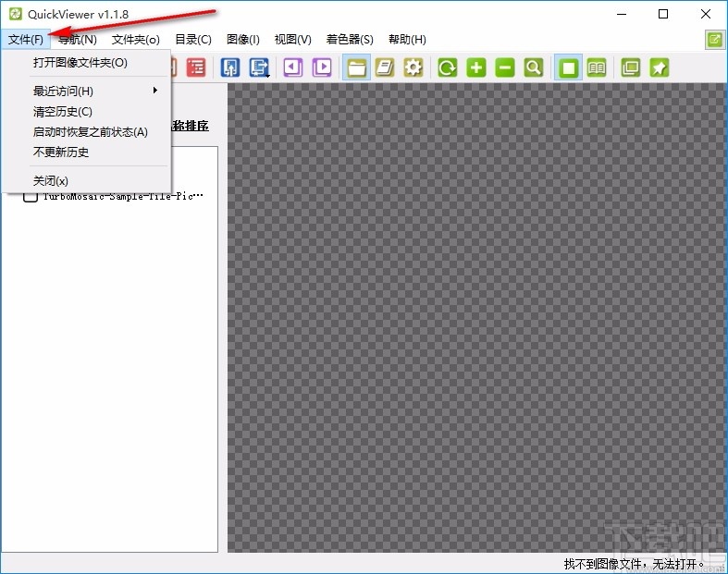728x574 pixels.
Task: Click the status message 找不到图像文件，无法打开
Action: [634, 564]
